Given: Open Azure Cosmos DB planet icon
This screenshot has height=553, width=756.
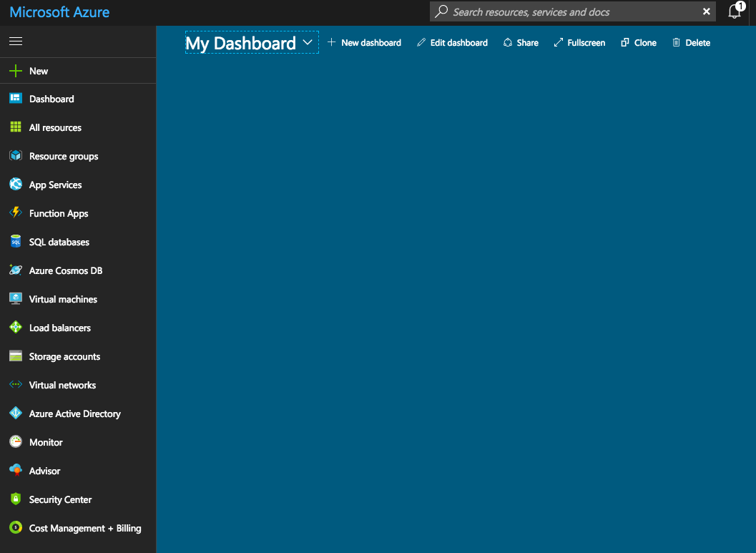Looking at the screenshot, I should (15, 270).
